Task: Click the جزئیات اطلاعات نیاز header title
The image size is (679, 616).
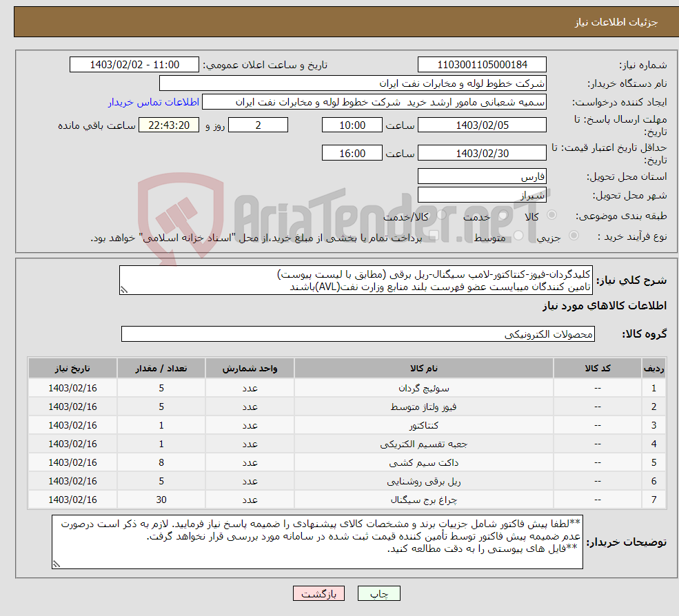Action: point(616,22)
